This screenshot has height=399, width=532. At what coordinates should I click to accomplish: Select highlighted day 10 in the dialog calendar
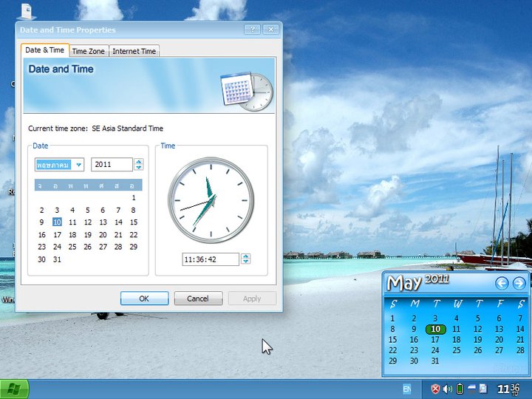tap(57, 222)
